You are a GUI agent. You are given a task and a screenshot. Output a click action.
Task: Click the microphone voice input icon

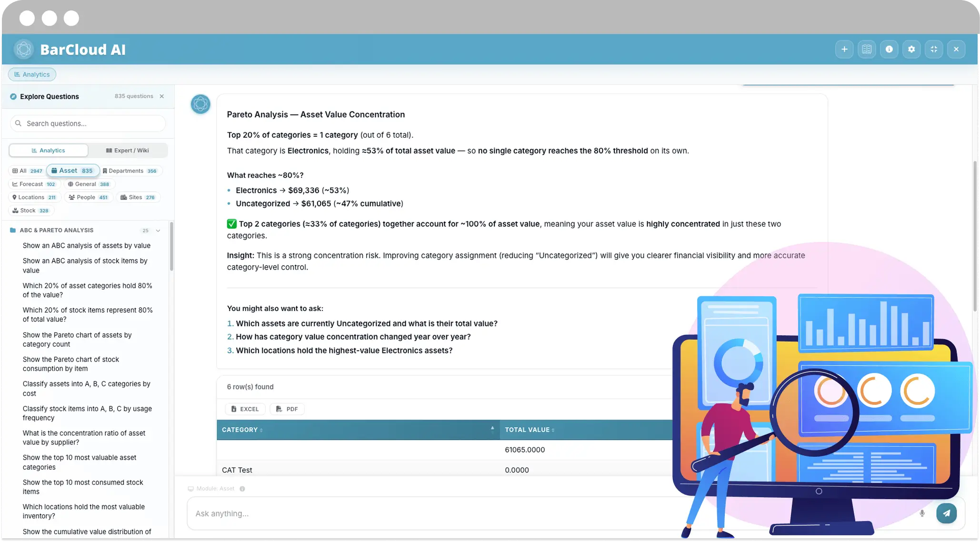click(x=922, y=513)
